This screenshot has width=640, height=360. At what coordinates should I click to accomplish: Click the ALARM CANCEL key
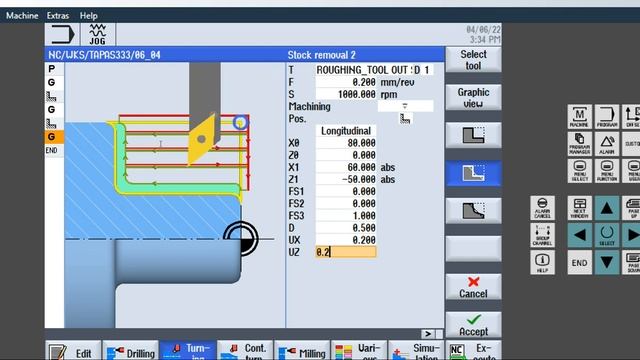click(542, 208)
